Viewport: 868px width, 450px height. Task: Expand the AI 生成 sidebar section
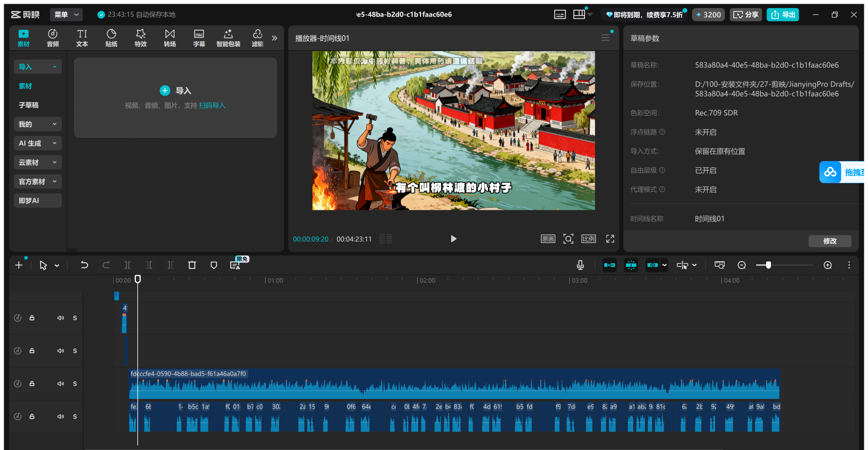click(x=38, y=143)
